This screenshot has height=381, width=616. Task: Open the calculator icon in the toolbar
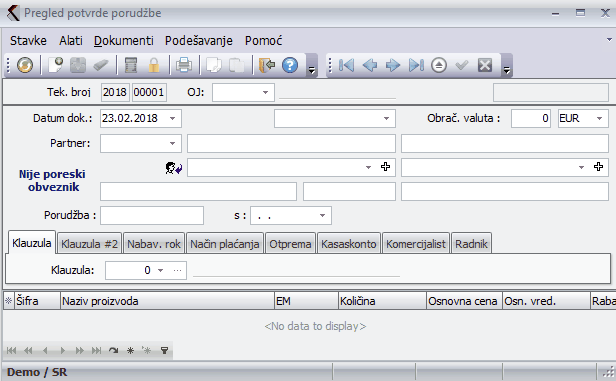click(131, 65)
